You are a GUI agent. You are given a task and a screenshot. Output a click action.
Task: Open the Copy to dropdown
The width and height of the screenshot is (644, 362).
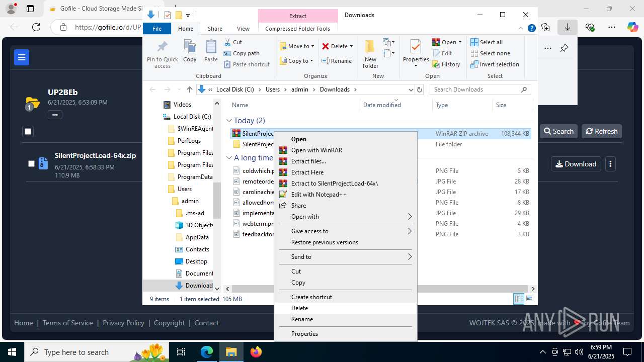click(297, 61)
